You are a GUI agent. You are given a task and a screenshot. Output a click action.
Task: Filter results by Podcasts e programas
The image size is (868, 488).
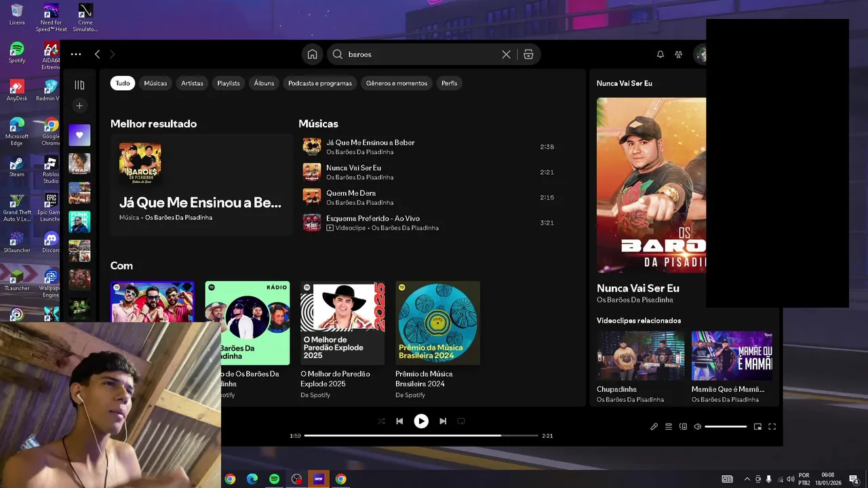point(320,83)
